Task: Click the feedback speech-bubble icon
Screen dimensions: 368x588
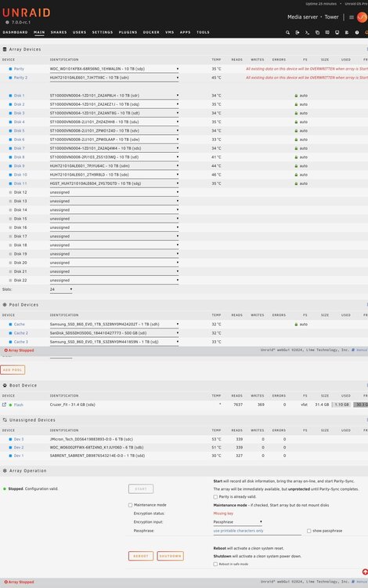Action: [327, 33]
